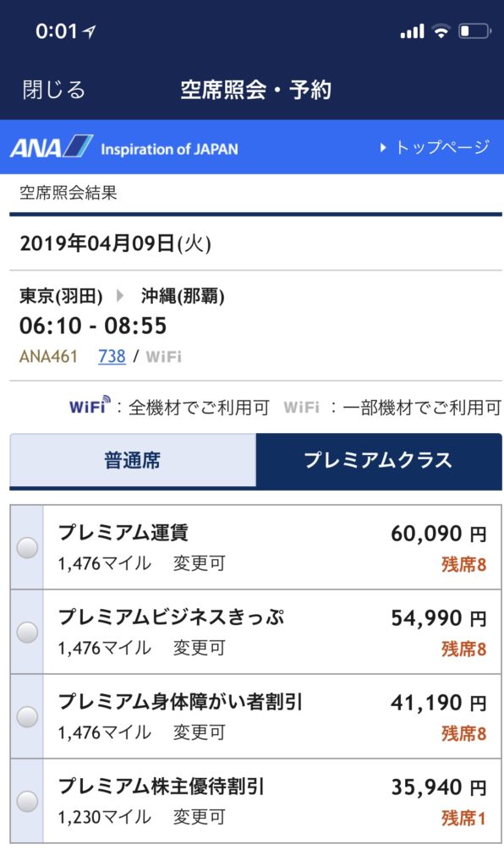Viewport: 504px width, 866px height.
Task: Click the gray WiFi partial-availability legend icon
Action: [301, 407]
